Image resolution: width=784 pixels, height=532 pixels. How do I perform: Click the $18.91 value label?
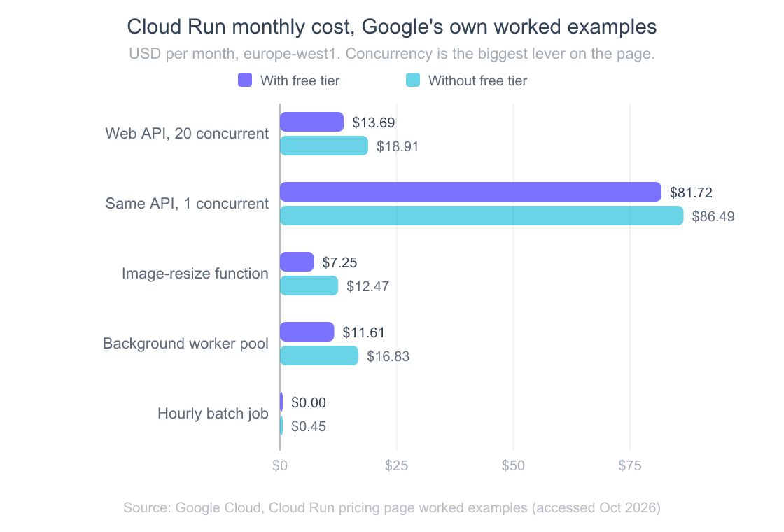pyautogui.click(x=398, y=146)
